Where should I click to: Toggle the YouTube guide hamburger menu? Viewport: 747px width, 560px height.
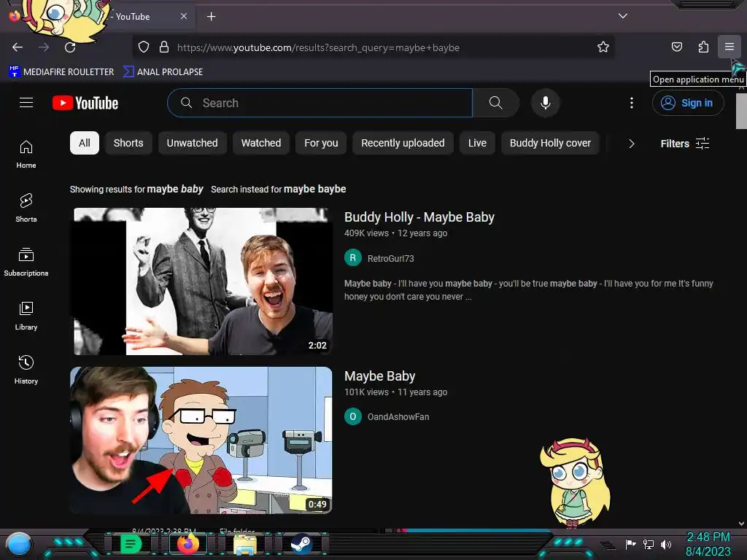[x=26, y=103]
